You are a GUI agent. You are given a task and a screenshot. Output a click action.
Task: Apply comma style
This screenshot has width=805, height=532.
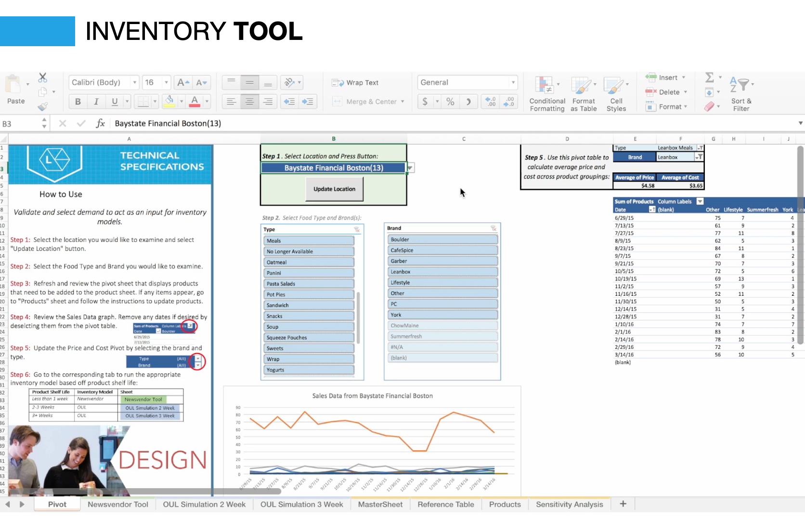(x=468, y=101)
